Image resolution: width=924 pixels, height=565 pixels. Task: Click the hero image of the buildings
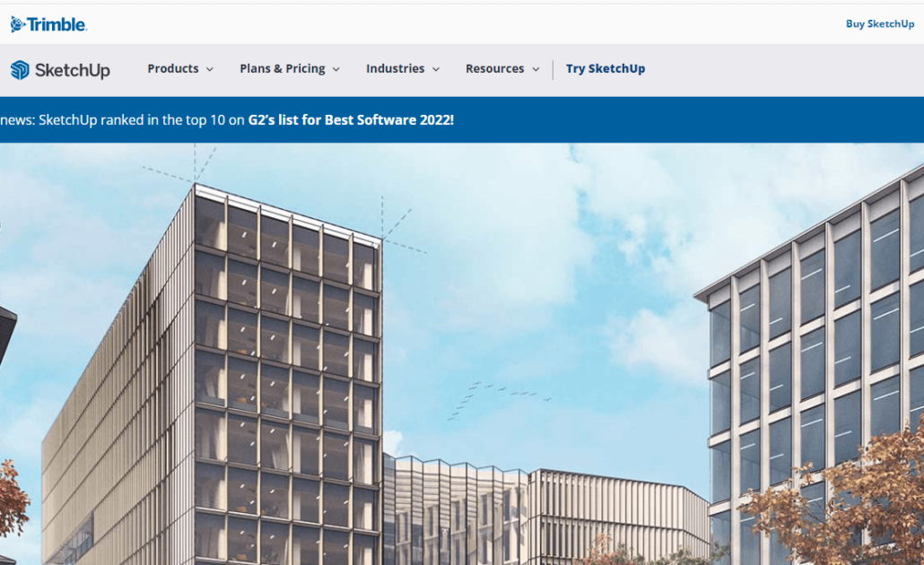(462, 354)
